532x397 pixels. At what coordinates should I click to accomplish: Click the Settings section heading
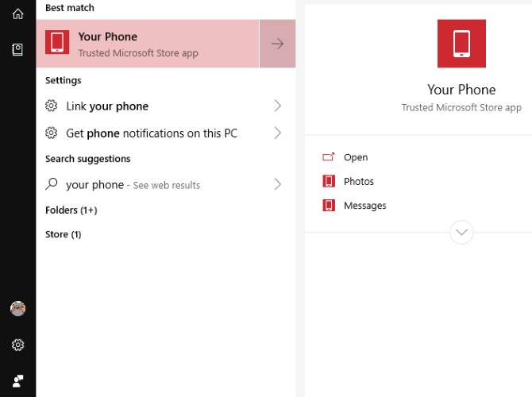(63, 80)
